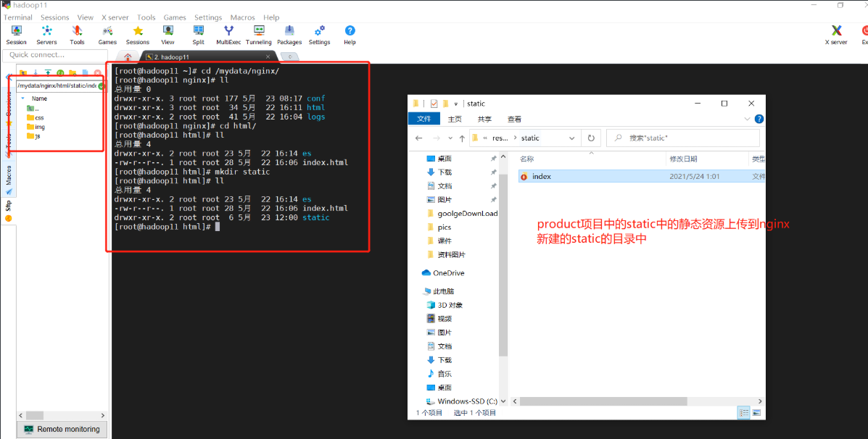Create new file via SFTP toolbar icon
Viewport: 868px width, 439px height.
(86, 72)
